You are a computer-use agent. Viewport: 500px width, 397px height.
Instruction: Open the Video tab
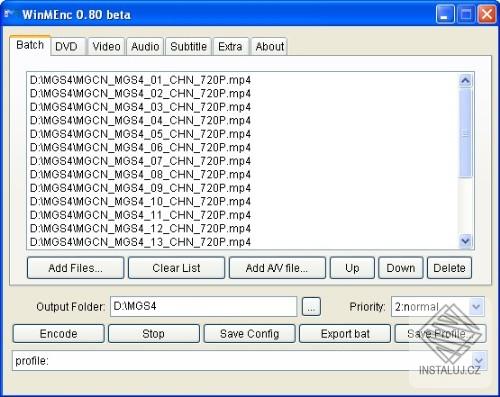click(x=106, y=47)
